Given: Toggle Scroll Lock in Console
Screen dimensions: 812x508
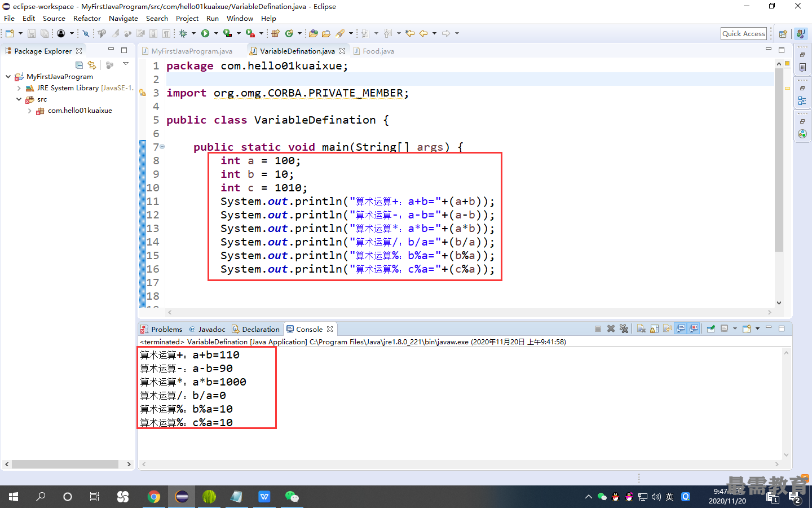Looking at the screenshot, I should click(654, 329).
